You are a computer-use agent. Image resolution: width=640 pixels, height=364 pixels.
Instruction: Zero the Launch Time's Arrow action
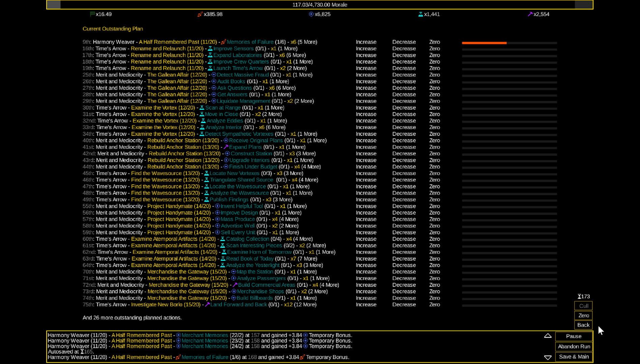434,68
